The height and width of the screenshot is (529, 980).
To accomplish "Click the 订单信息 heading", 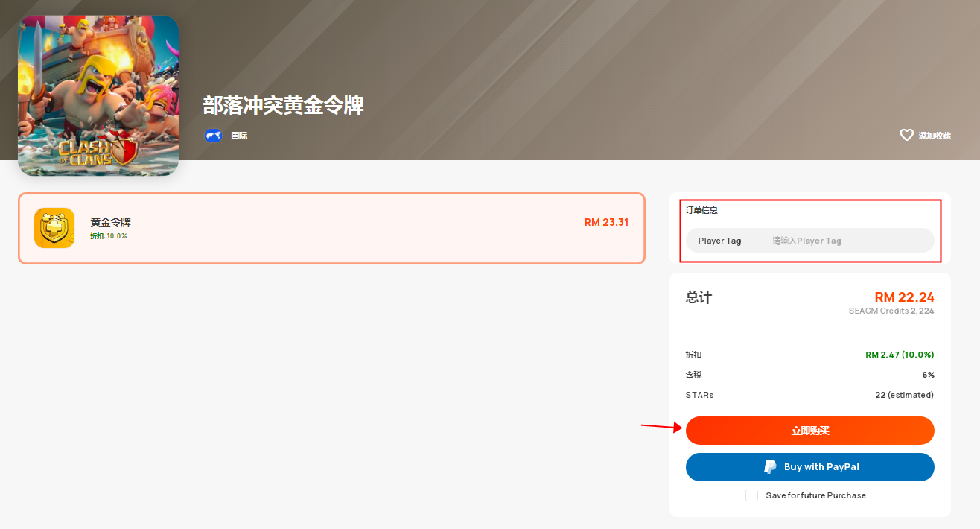I will point(702,210).
